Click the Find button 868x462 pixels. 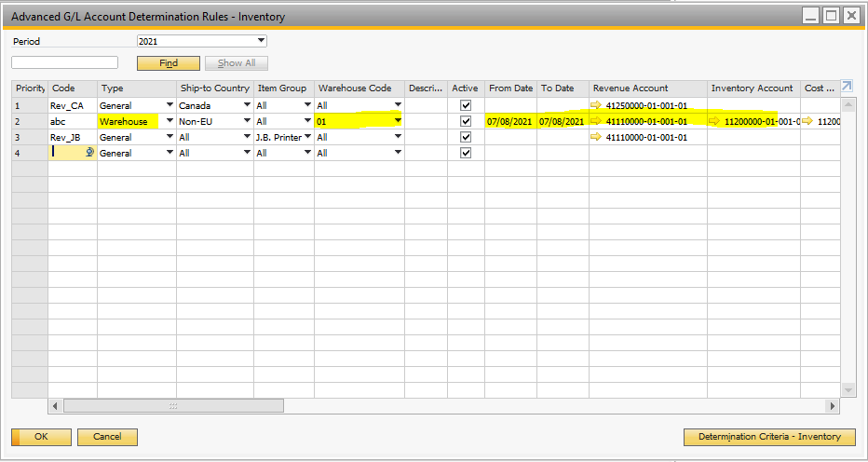pyautogui.click(x=169, y=63)
